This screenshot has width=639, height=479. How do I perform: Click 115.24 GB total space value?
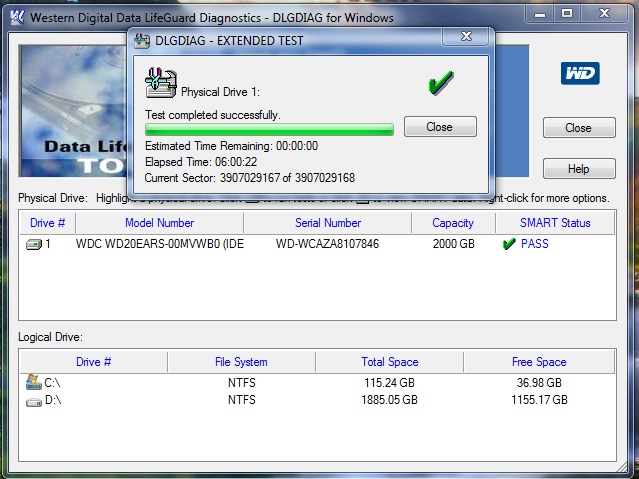click(x=389, y=383)
